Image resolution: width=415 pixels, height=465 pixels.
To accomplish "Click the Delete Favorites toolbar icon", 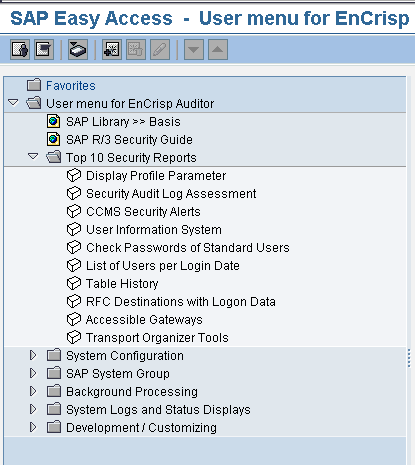I will point(136,50).
